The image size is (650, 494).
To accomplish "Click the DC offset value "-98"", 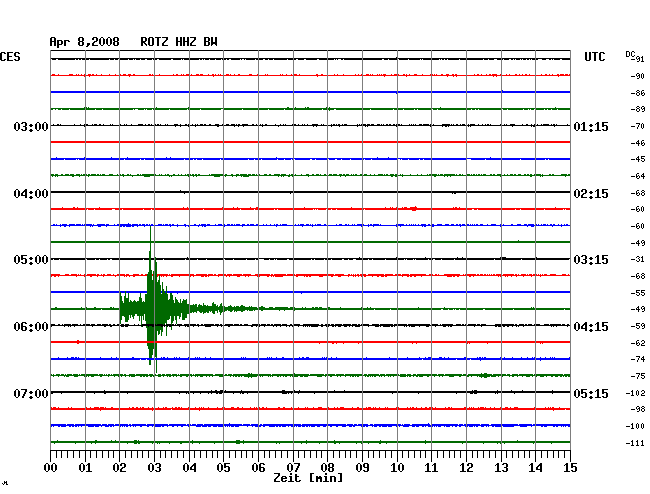I will (638, 409).
